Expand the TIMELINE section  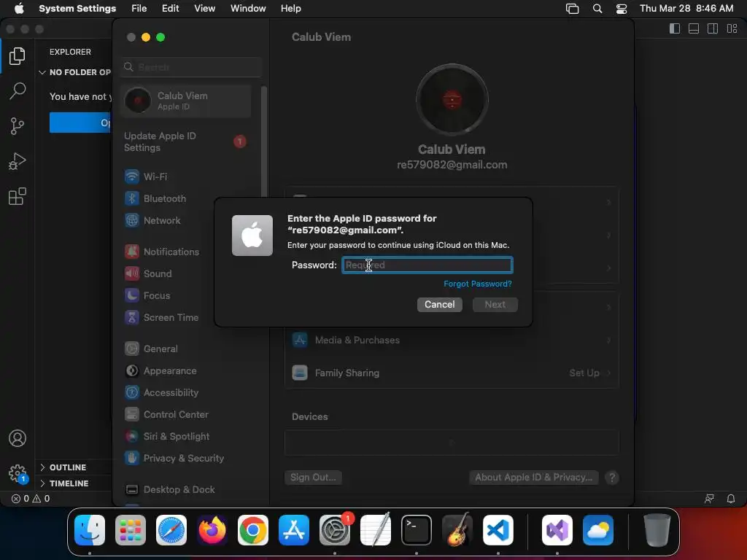coord(63,483)
